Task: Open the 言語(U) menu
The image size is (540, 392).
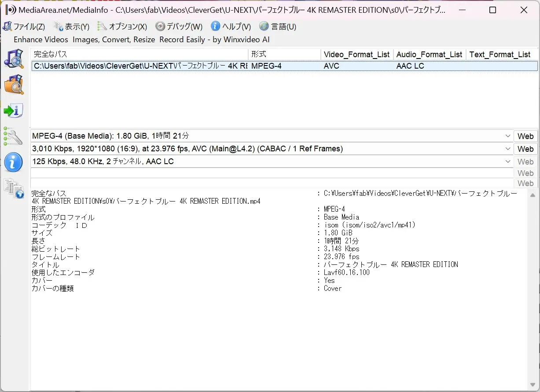Action: click(278, 26)
